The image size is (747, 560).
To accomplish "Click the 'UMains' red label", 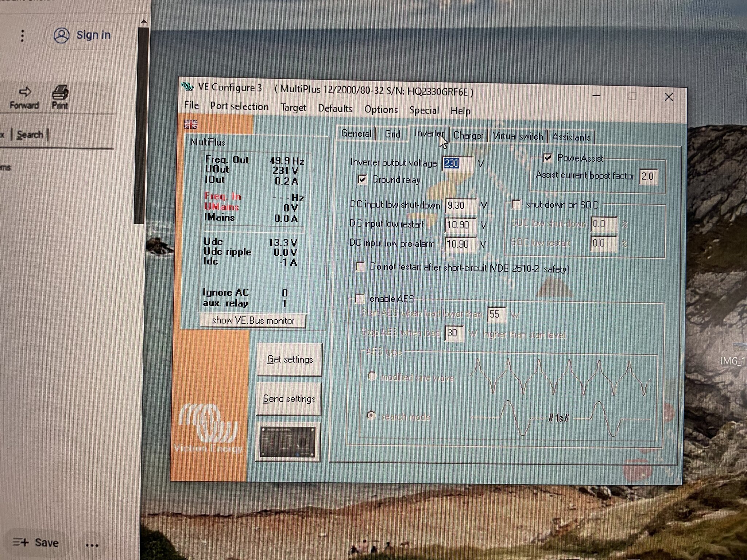I will (221, 207).
